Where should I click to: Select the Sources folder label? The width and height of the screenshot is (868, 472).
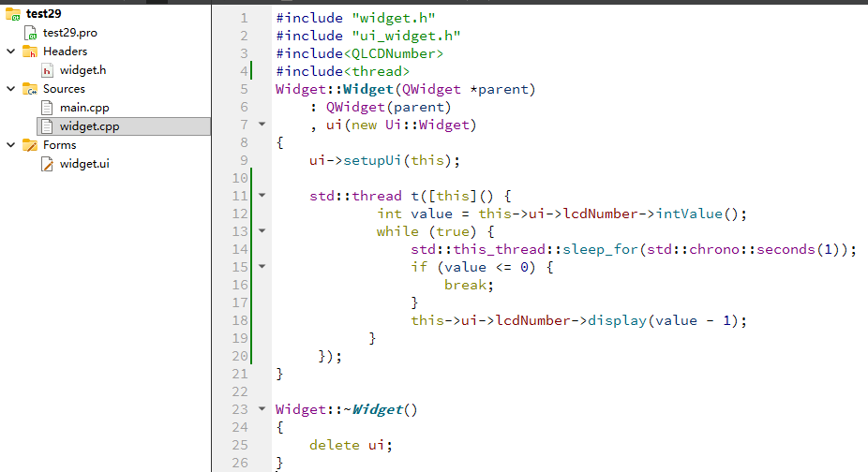(64, 89)
